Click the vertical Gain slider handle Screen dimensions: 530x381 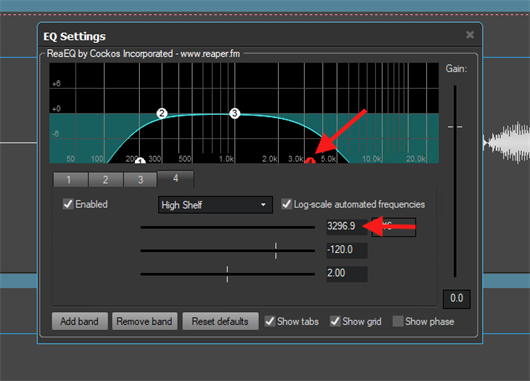tap(455, 127)
